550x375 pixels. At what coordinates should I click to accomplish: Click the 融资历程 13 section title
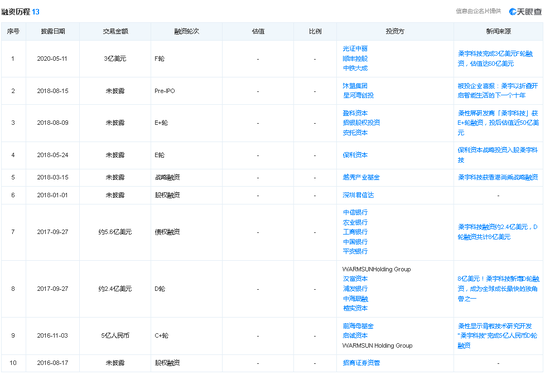(x=20, y=12)
